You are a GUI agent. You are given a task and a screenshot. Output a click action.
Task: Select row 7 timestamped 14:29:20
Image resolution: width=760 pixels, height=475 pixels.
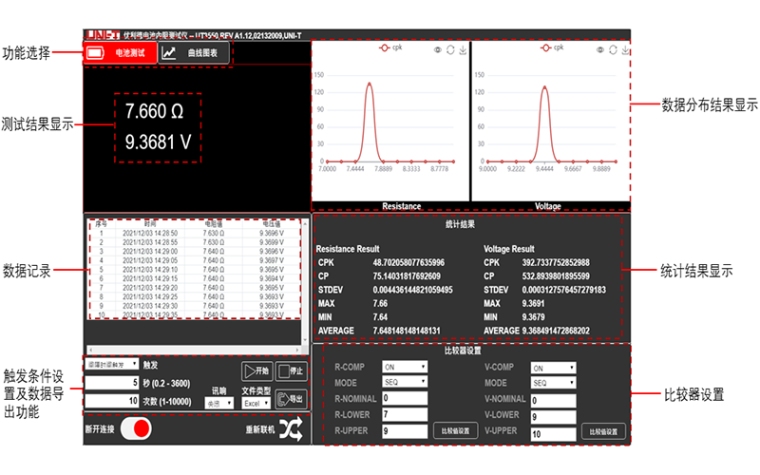(194, 288)
